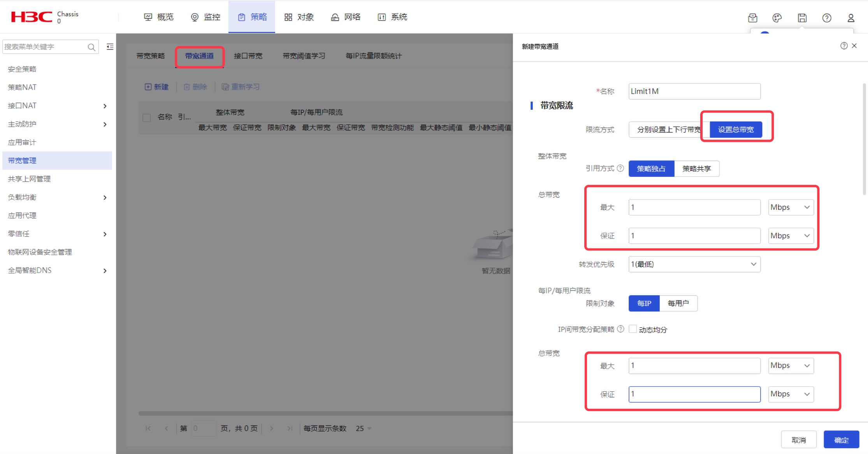Screen dimensions: 868x454
Task: Click the 新建 button
Action: 157,87
